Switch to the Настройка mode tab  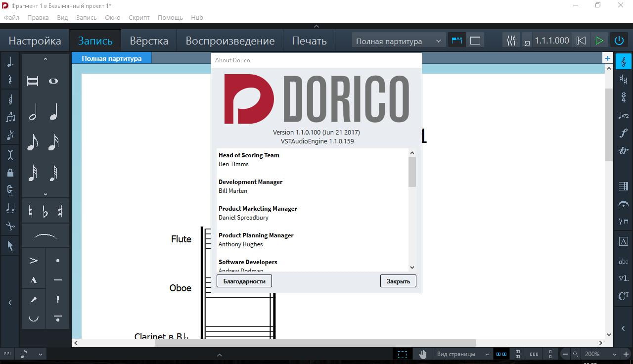tap(35, 41)
